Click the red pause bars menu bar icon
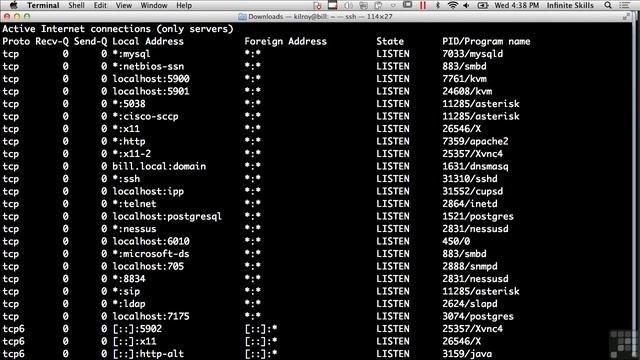640x360 pixels. tap(423, 5)
